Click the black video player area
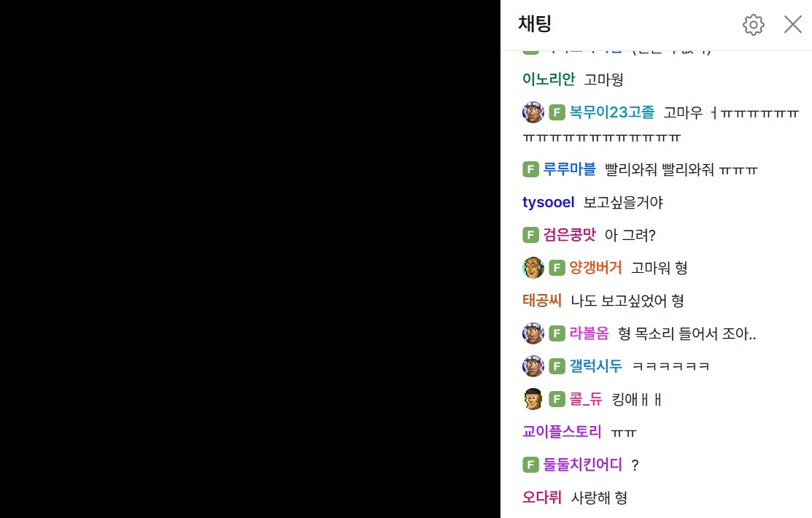This screenshot has width=812, height=518. click(x=250, y=259)
